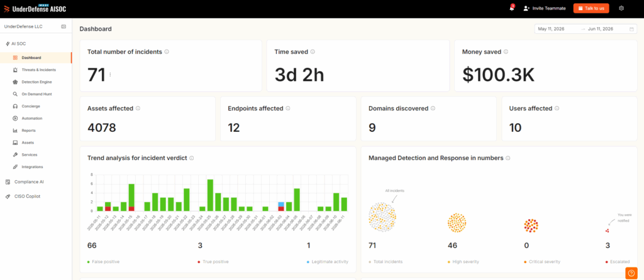Image resolution: width=644 pixels, height=280 pixels.
Task: Open Detection Engine section
Action: click(x=36, y=82)
